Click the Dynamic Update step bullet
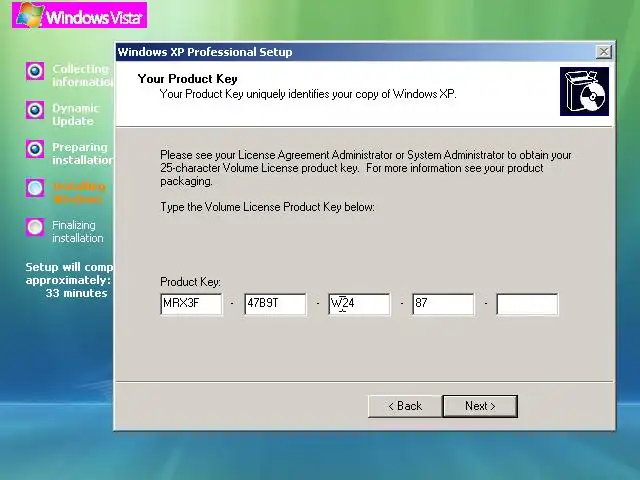 35,110
